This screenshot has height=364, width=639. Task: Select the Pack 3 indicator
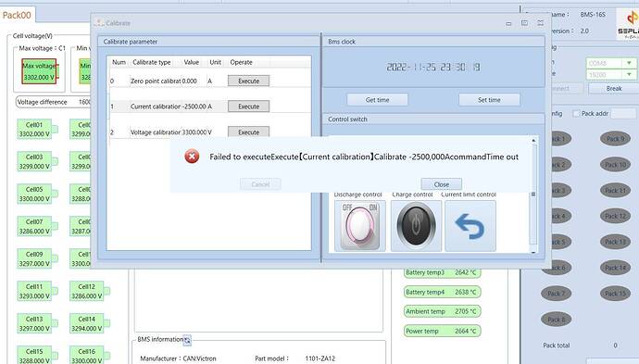tap(561, 191)
